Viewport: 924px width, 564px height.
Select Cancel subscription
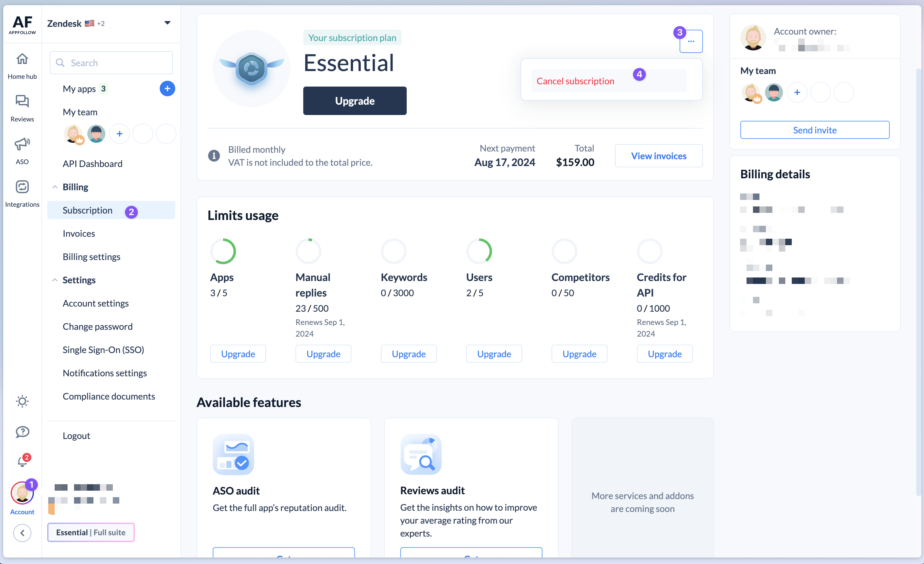[609, 80]
